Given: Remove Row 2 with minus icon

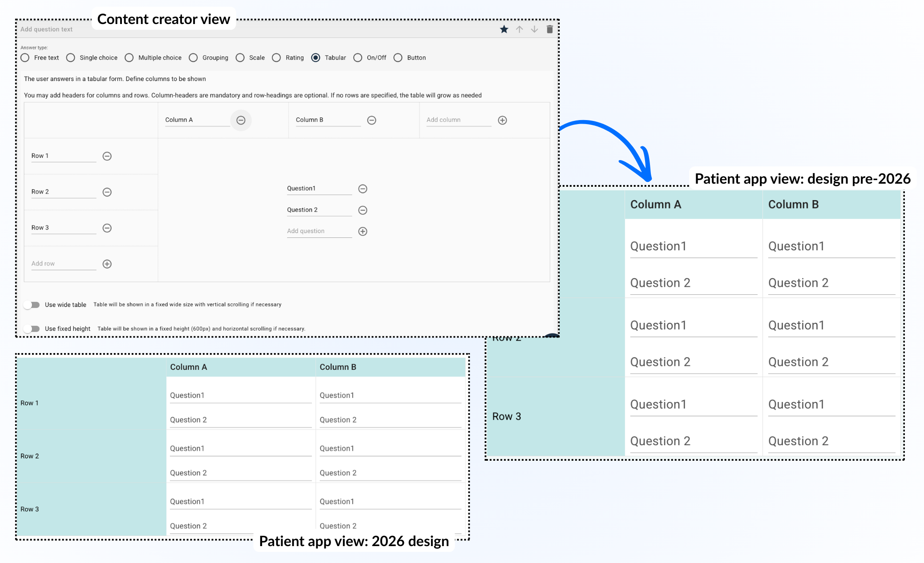Looking at the screenshot, I should click(107, 192).
